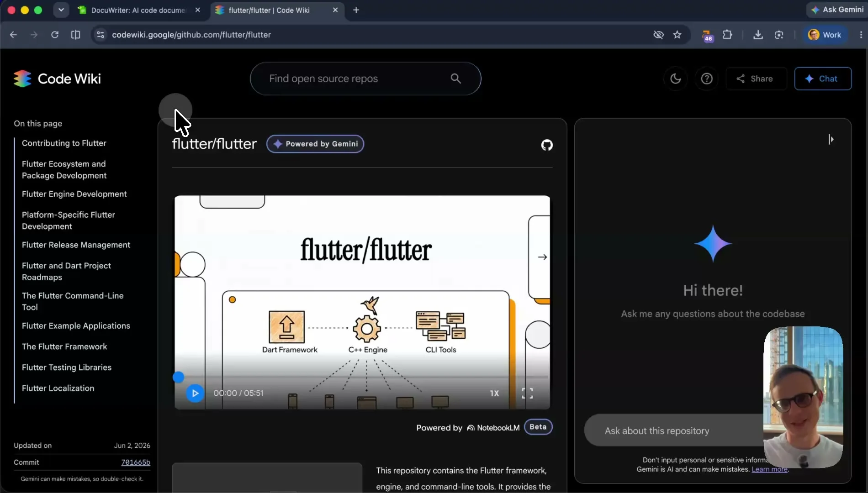Open the site info icon in address bar

101,35
